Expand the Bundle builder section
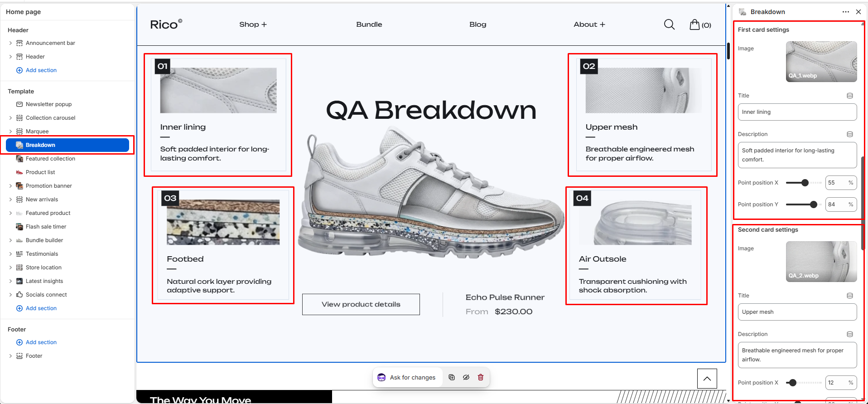Image resolution: width=868 pixels, height=404 pixels. [x=10, y=240]
